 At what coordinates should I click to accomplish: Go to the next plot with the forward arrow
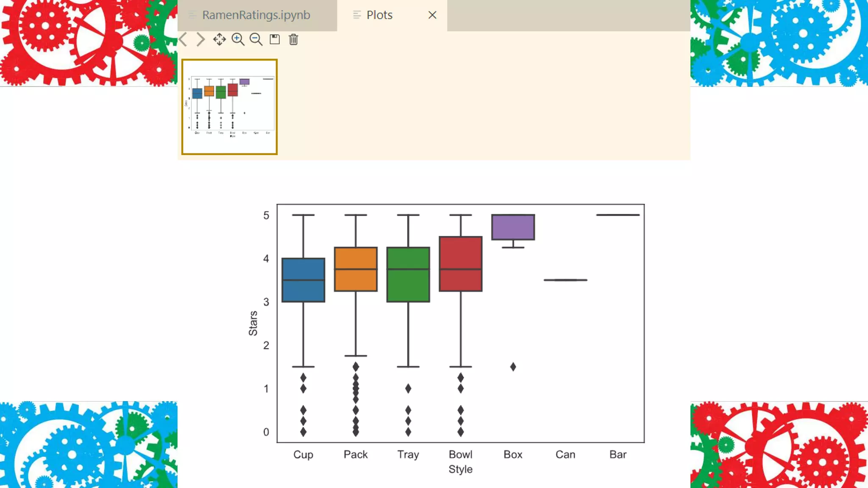[200, 39]
